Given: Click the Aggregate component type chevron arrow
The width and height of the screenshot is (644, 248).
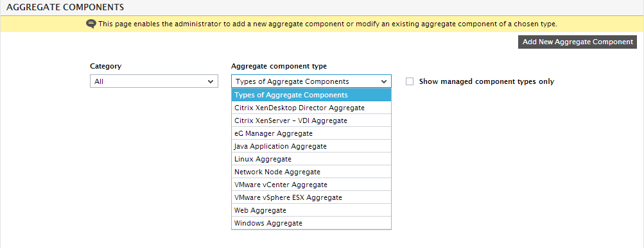Looking at the screenshot, I should pyautogui.click(x=384, y=81).
